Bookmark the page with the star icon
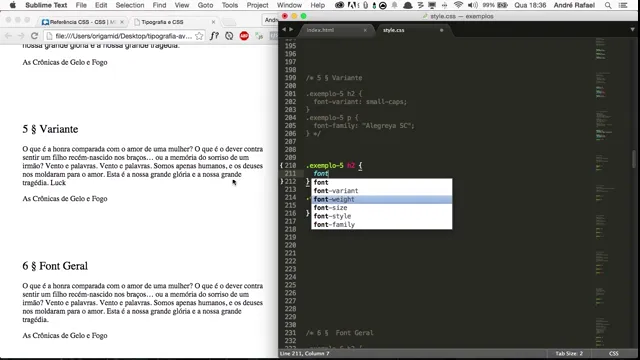 (199, 36)
